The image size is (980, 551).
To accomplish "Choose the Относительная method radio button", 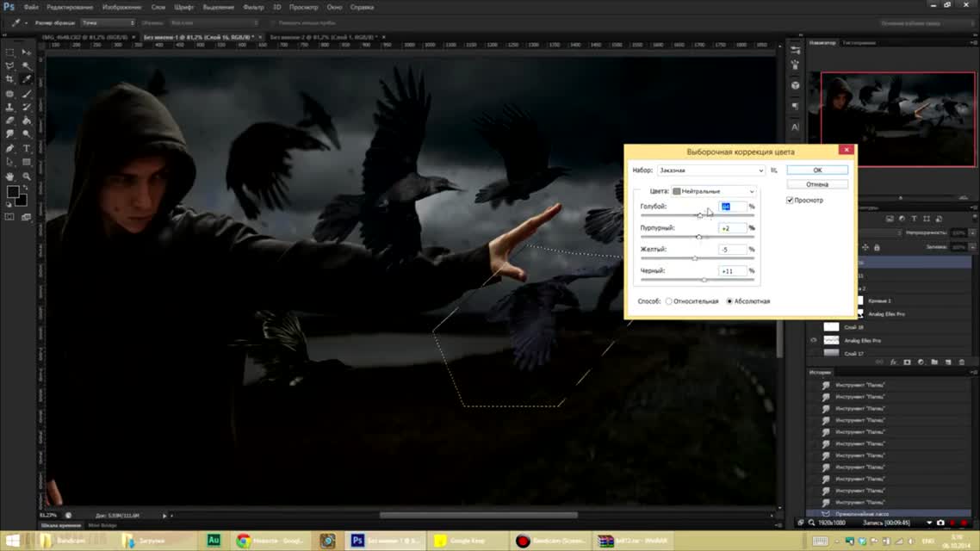I will (669, 301).
